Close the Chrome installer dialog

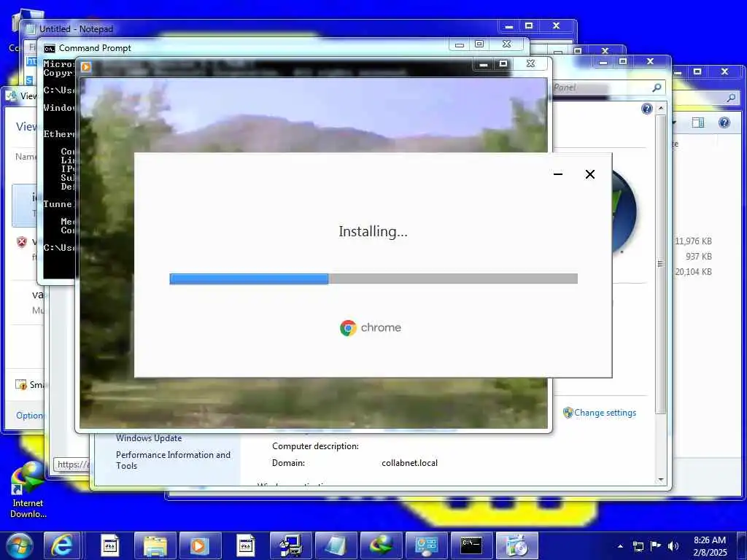589,174
